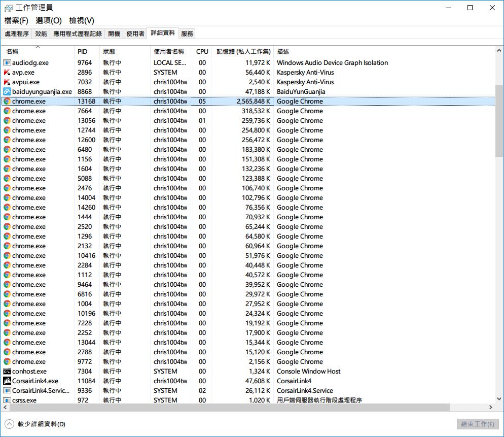
Task: Sort by 記憶體 (私人工作集) column
Action: (243, 51)
